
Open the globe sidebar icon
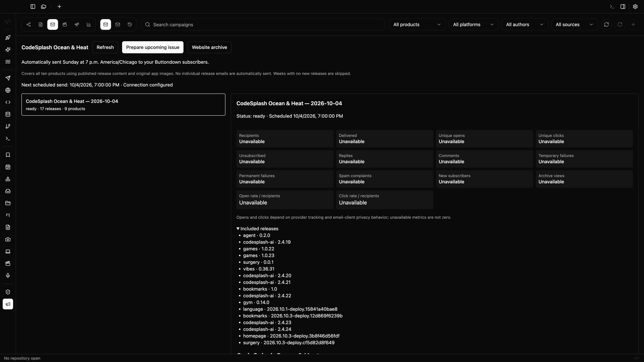[8, 90]
